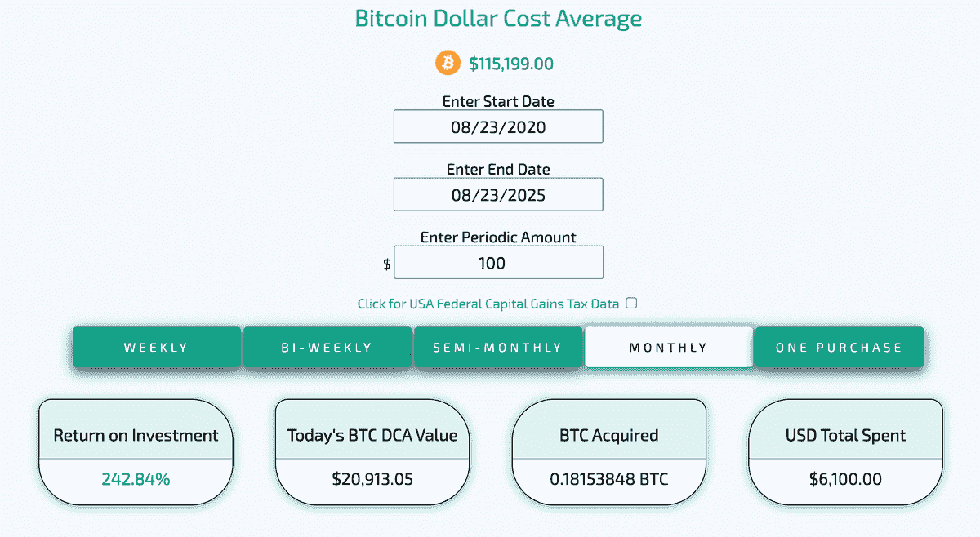Choose Bi-Weekly purchase frequency
Screen dimensions: 980x537
(x=327, y=348)
